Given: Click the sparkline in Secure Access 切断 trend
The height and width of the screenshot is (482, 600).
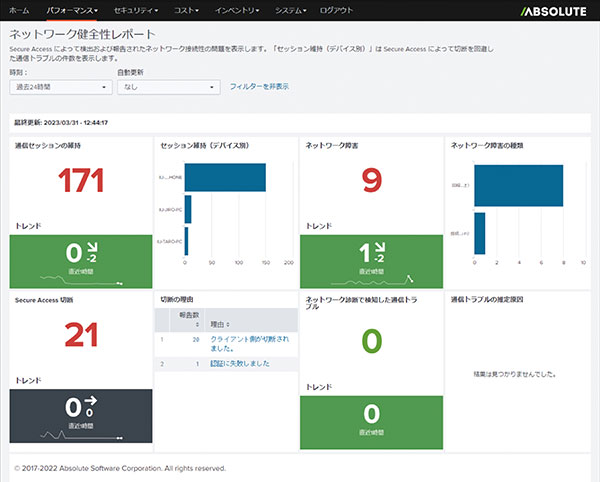Looking at the screenshot, I should pyautogui.click(x=78, y=436).
